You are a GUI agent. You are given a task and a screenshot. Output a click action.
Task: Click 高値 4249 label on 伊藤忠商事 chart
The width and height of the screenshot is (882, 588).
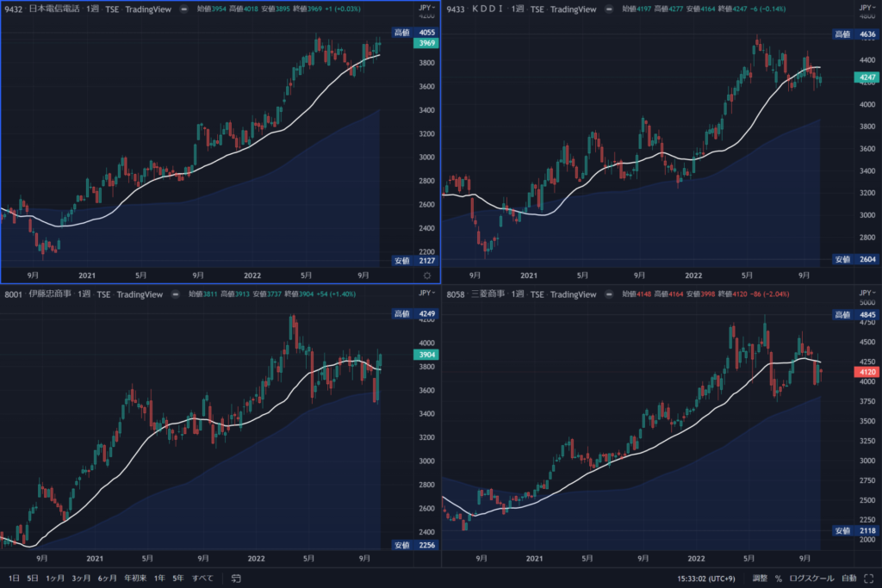click(415, 313)
